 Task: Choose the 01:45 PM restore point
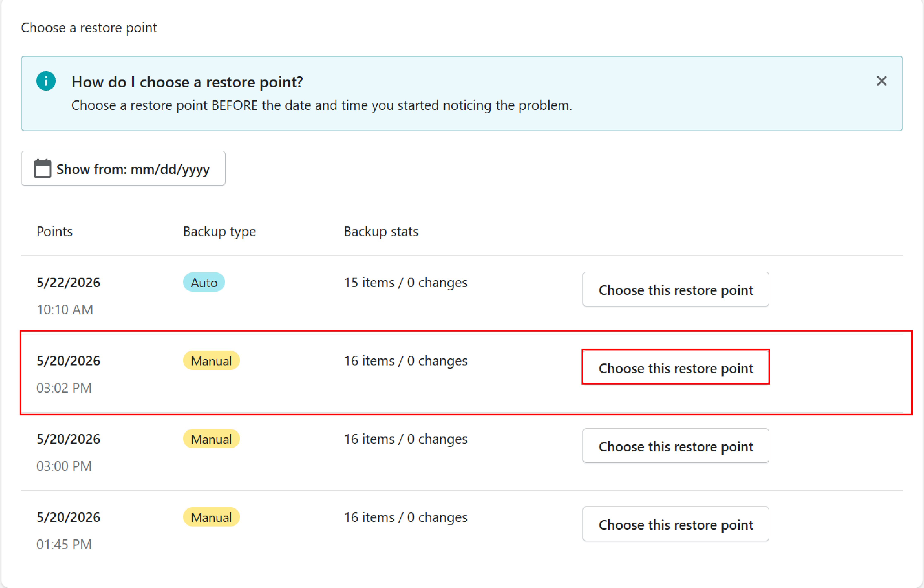[675, 524]
